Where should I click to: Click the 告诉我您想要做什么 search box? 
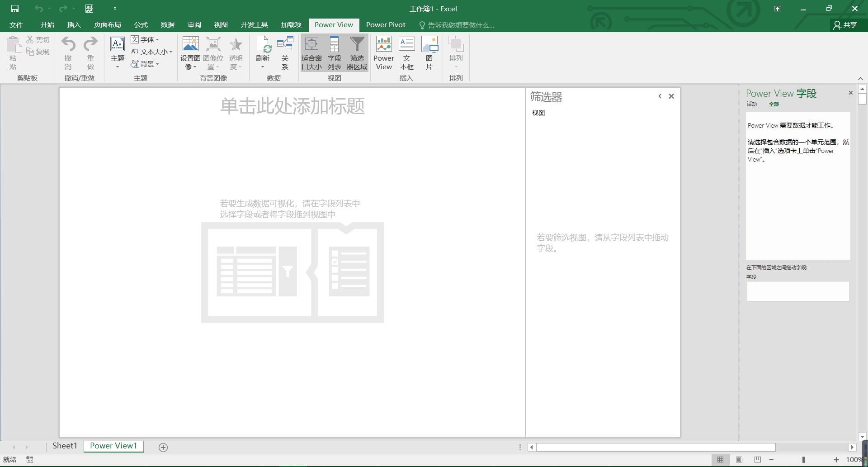click(457, 25)
